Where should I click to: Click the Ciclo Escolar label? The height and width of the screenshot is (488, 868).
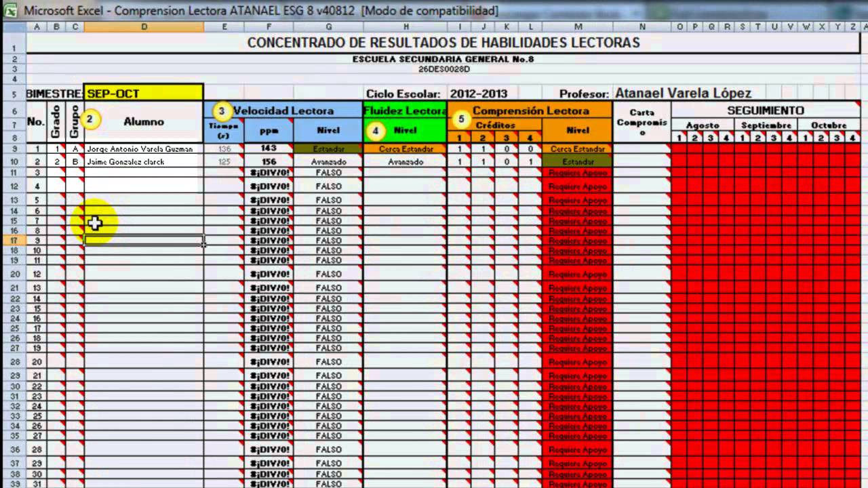(403, 94)
